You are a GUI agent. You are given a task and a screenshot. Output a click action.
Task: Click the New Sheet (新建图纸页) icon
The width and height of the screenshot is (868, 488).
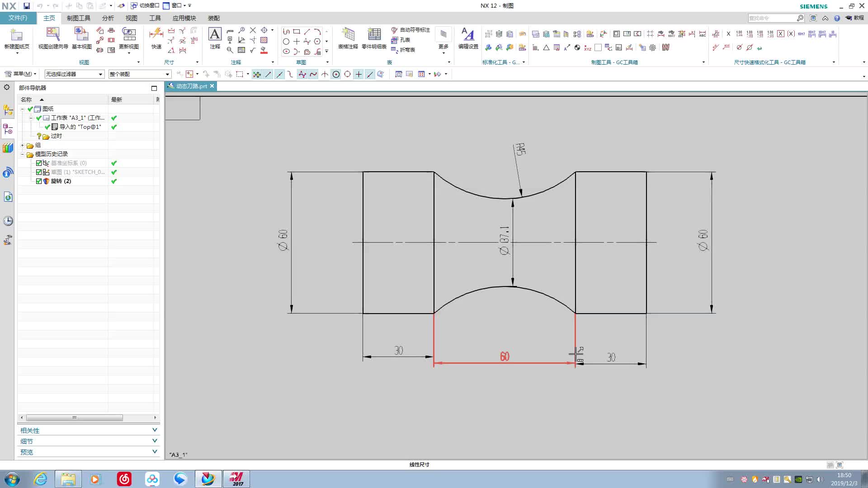[x=16, y=36]
